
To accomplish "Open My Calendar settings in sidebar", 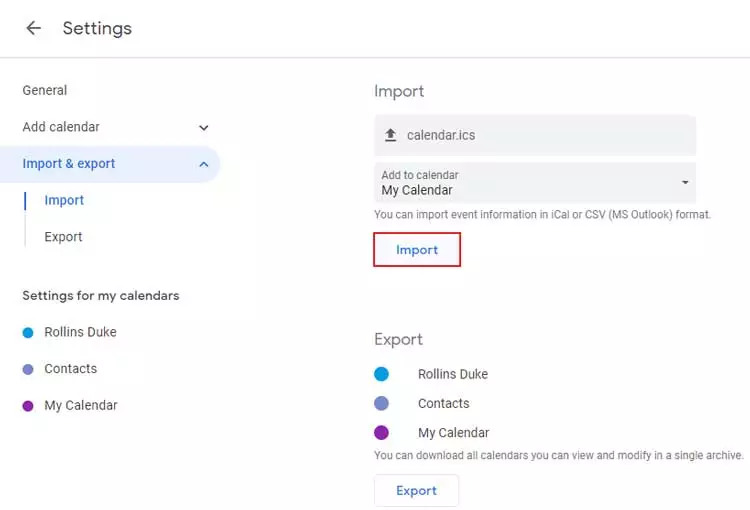I will click(81, 405).
